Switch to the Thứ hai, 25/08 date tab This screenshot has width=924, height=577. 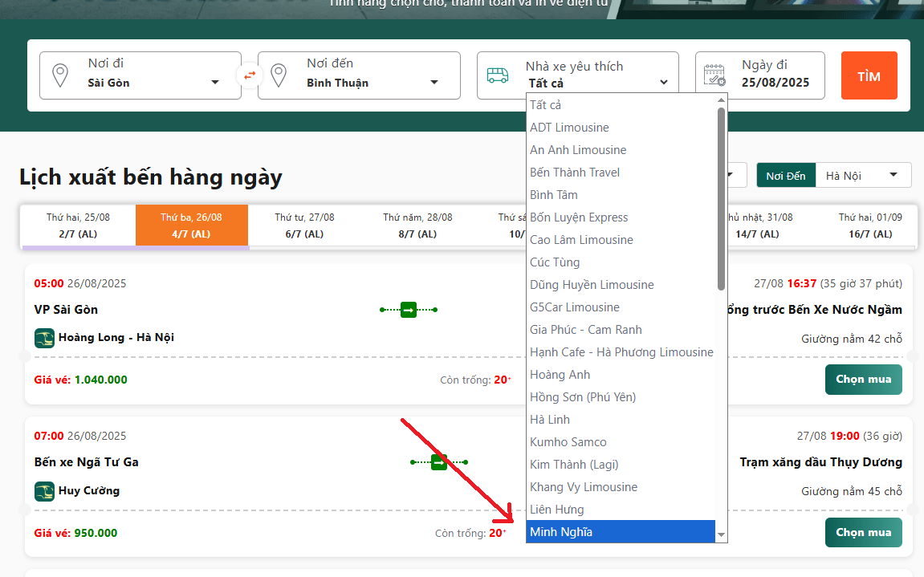[x=79, y=226]
